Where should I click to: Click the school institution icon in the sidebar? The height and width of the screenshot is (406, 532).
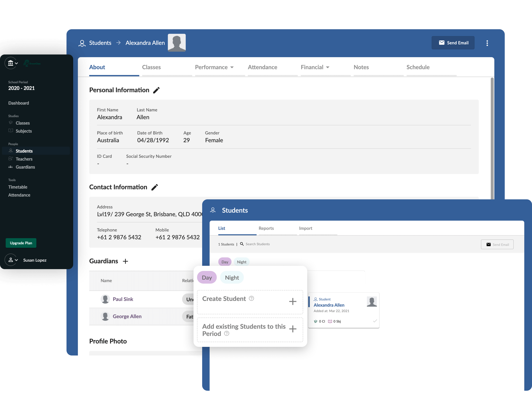pyautogui.click(x=10, y=63)
